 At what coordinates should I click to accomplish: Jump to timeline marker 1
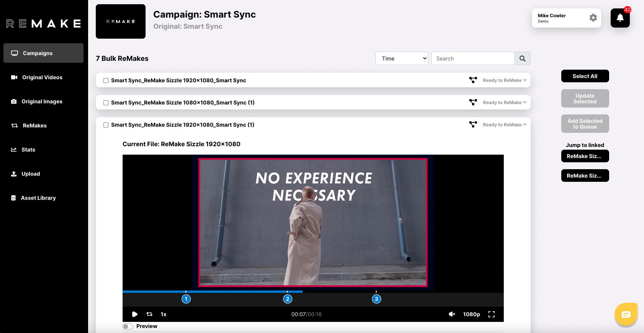point(186,299)
